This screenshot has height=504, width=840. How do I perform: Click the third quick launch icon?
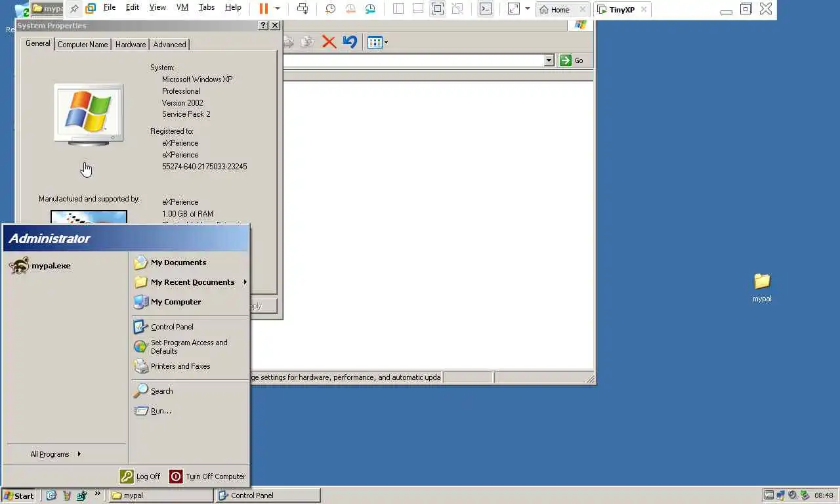82,495
